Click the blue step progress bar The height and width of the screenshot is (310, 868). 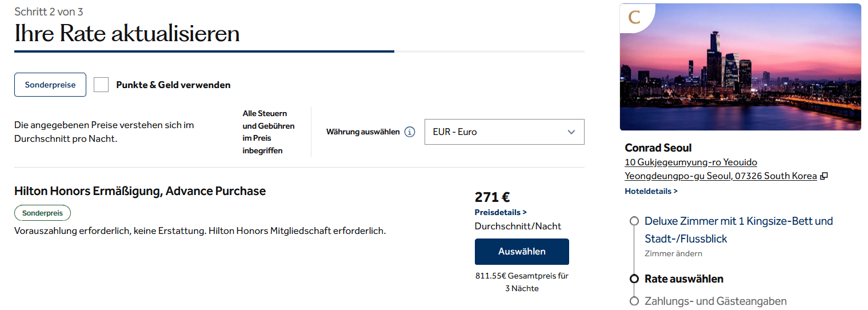204,51
